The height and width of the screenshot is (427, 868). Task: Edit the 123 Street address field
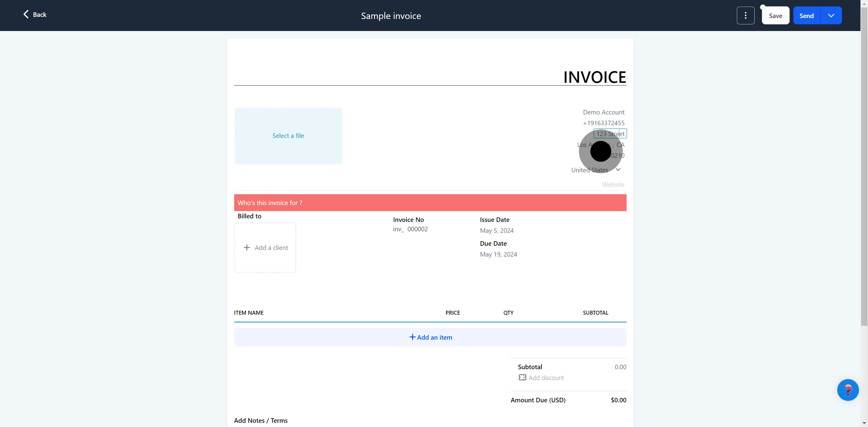[610, 134]
